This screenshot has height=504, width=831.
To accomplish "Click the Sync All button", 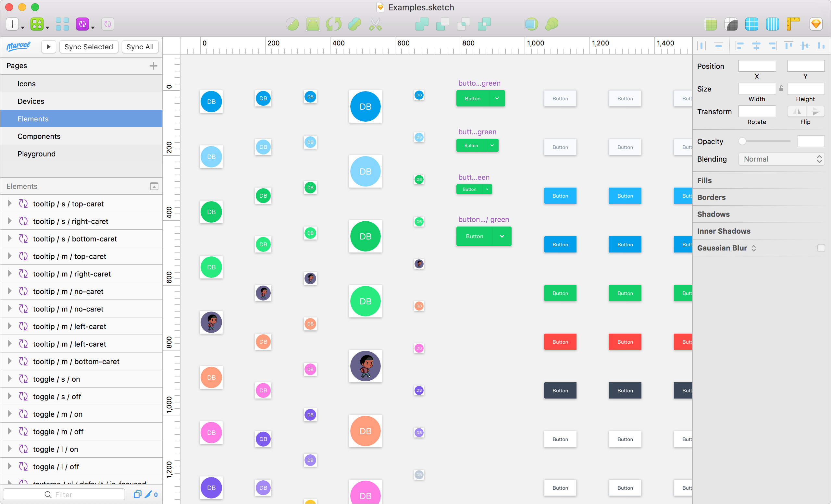I will [140, 47].
